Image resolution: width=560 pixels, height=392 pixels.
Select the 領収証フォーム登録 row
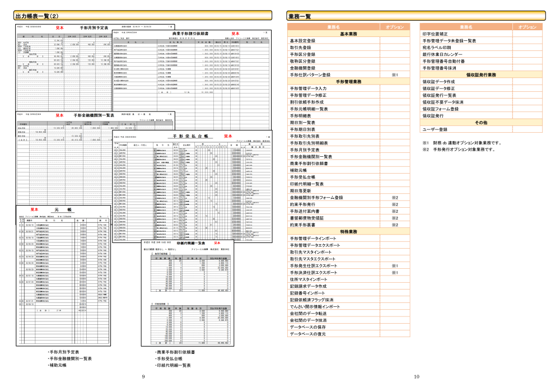[481, 109]
